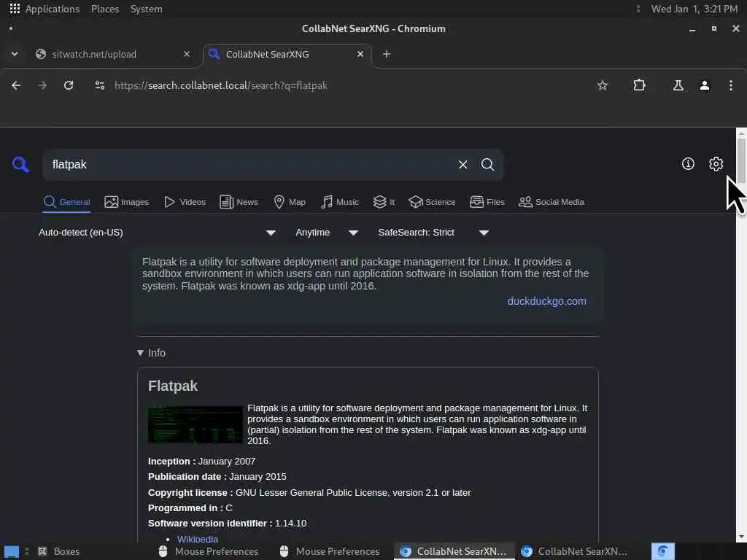Click the clock showing Wed Jan 1
Image resolution: width=747 pixels, height=560 pixels.
694,9
